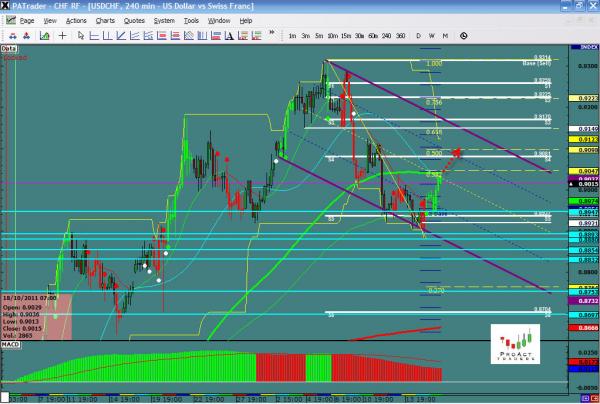
Task: Switch chart to 1m timeframe
Action: pyautogui.click(x=293, y=36)
